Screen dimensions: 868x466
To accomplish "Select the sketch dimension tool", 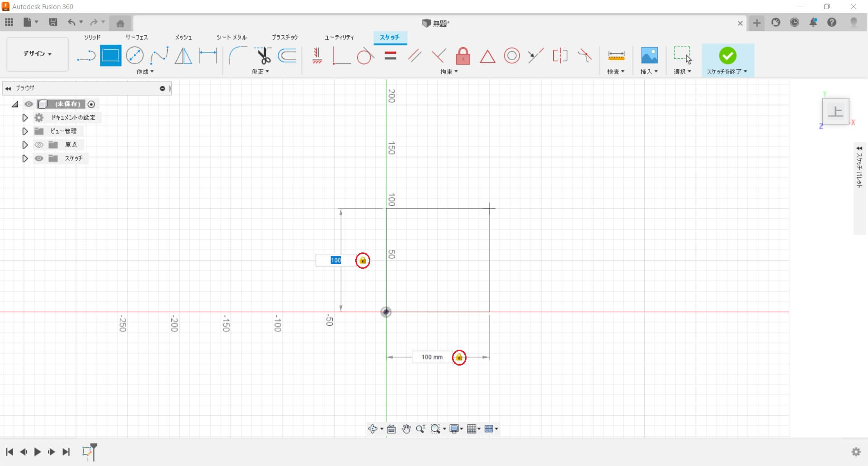I will (x=208, y=56).
